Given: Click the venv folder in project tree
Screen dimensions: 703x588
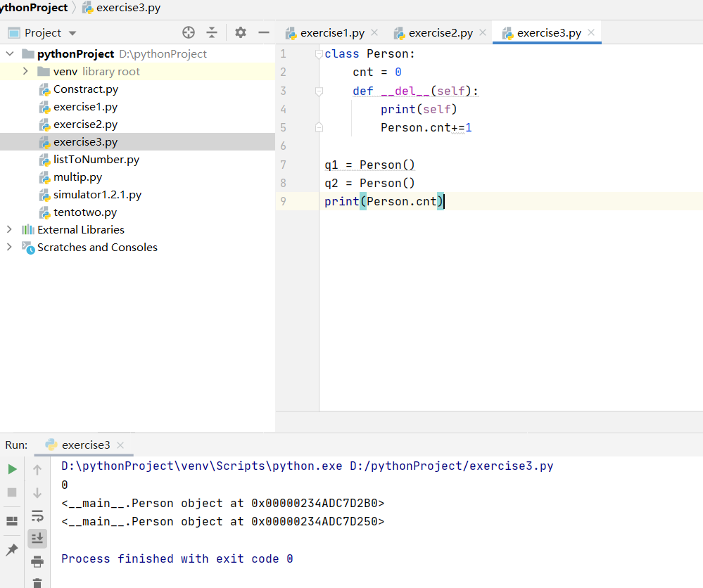Looking at the screenshot, I should 65,71.
